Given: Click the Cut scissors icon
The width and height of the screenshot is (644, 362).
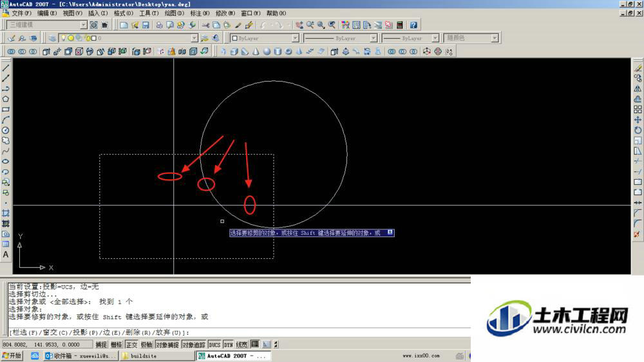Looking at the screenshot, I should [205, 25].
